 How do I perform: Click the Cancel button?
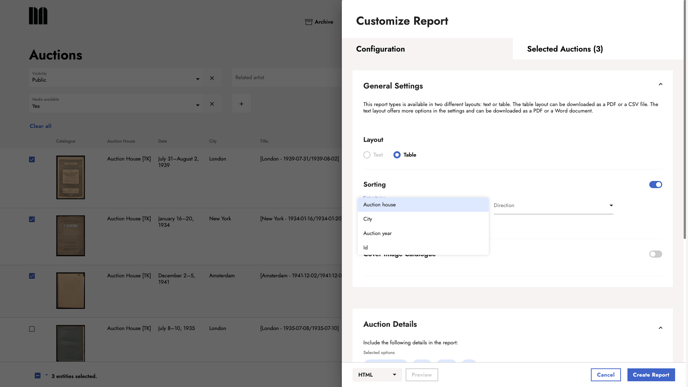tap(606, 375)
